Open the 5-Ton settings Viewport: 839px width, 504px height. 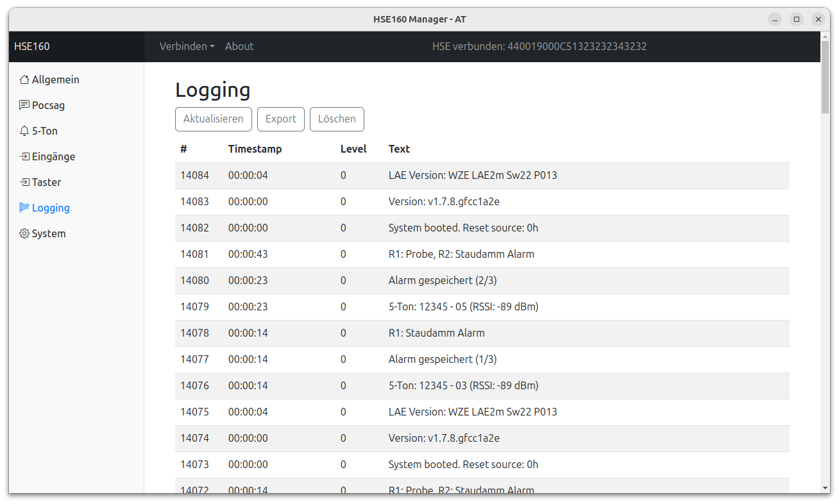[x=45, y=131]
